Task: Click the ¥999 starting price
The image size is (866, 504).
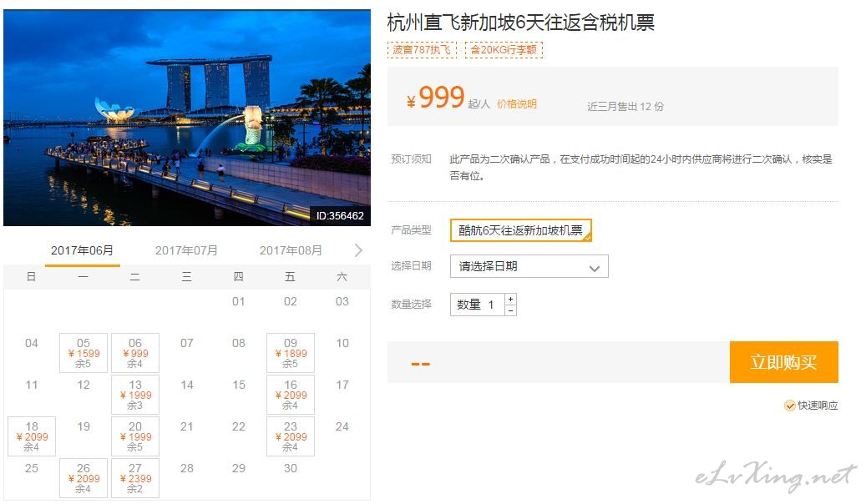Action: point(436,98)
